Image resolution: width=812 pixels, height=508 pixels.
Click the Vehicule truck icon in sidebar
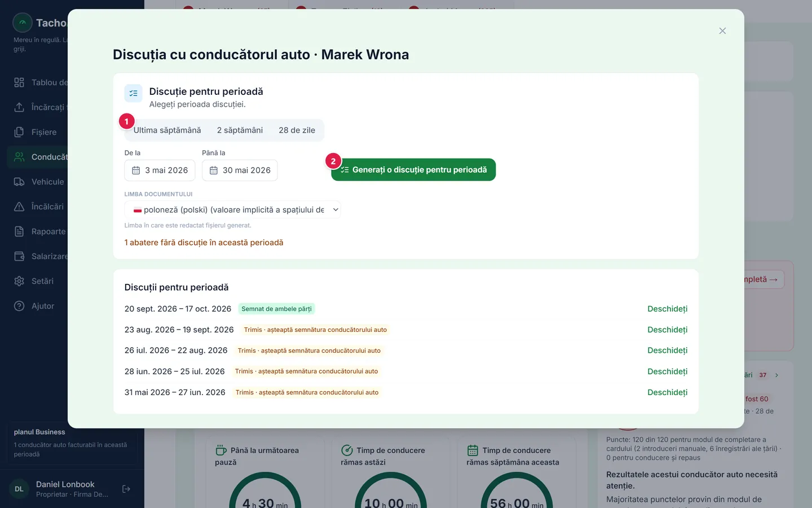tap(19, 182)
